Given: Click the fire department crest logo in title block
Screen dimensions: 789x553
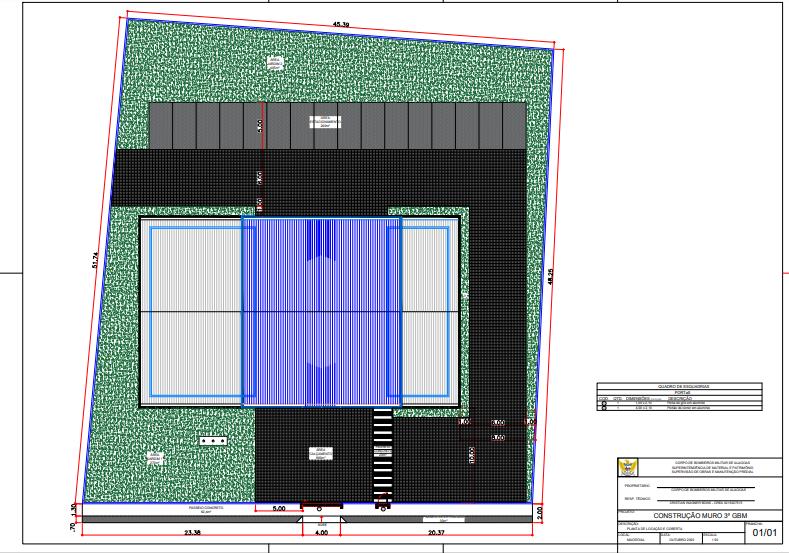Looking at the screenshot, I should (631, 467).
